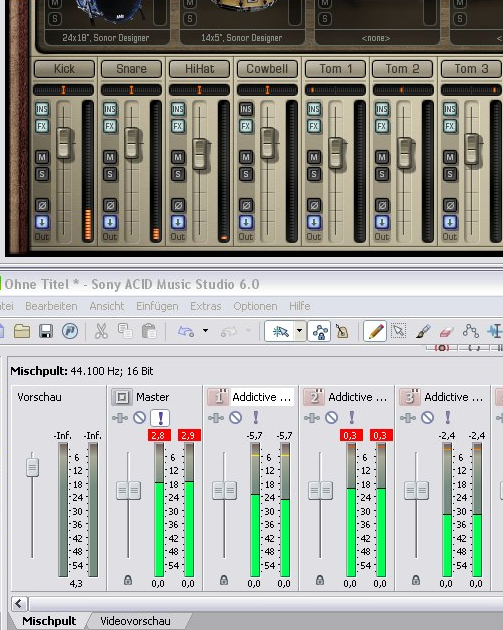Mute the HiHat channel
This screenshot has height=630, width=503.
coord(178,157)
